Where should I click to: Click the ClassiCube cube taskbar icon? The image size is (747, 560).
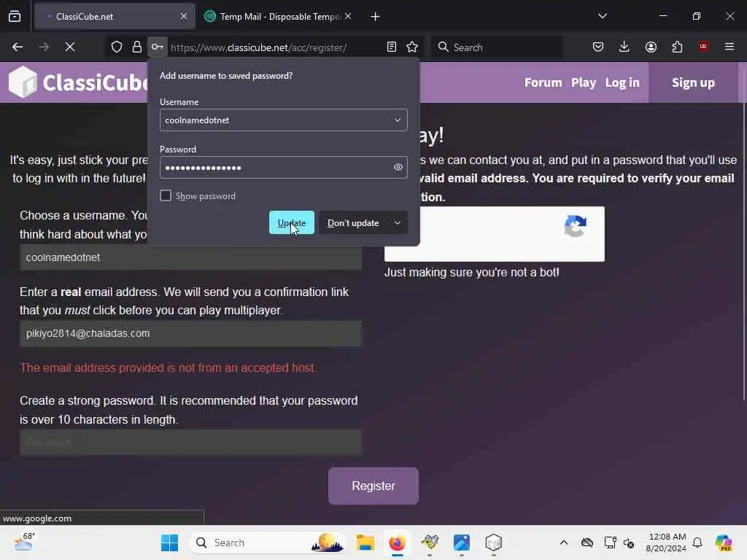click(x=494, y=542)
